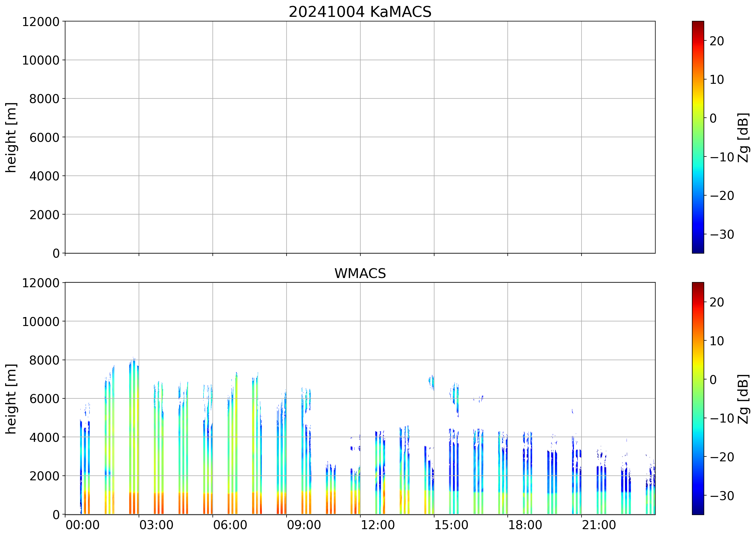The width and height of the screenshot is (756, 537).
Task: Click the 8000 tick on the WMACS y-axis
Action: point(44,360)
